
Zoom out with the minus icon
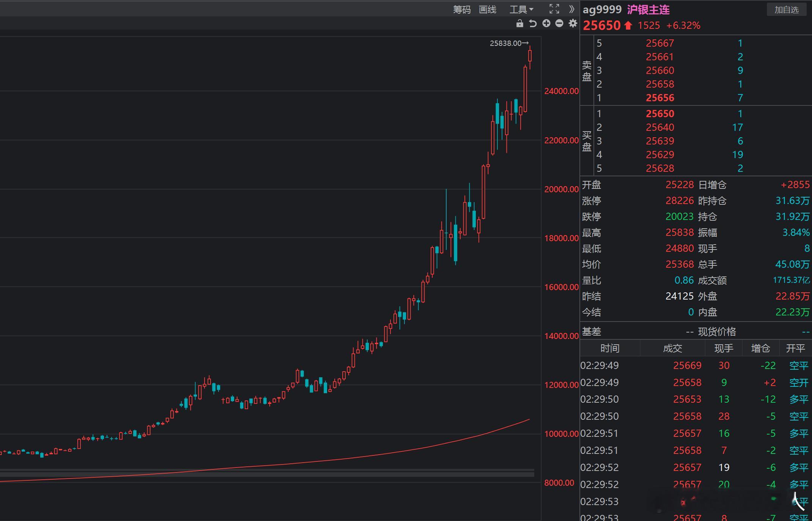click(x=559, y=24)
